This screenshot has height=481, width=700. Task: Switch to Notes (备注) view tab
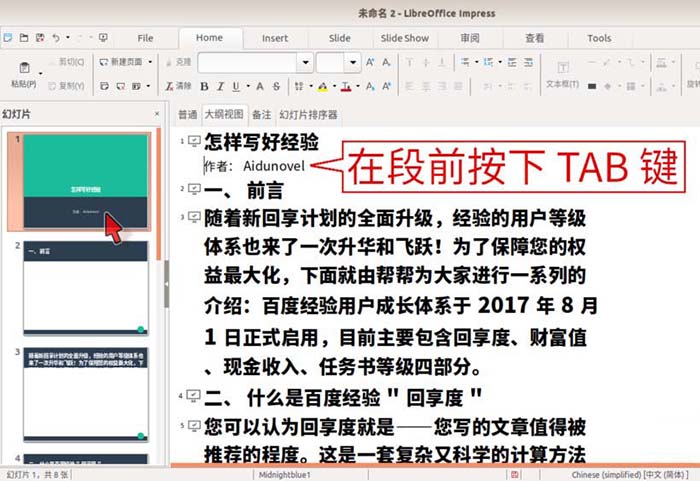coord(262,115)
